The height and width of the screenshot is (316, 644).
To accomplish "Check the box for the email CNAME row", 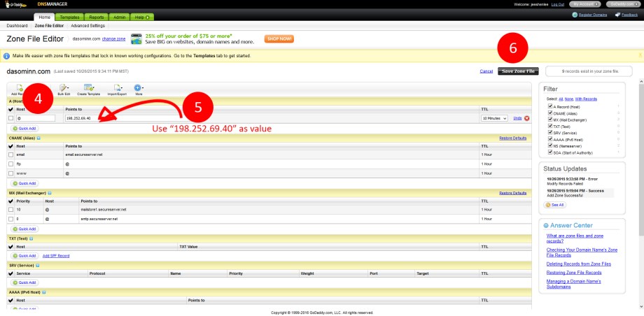I will [11, 155].
